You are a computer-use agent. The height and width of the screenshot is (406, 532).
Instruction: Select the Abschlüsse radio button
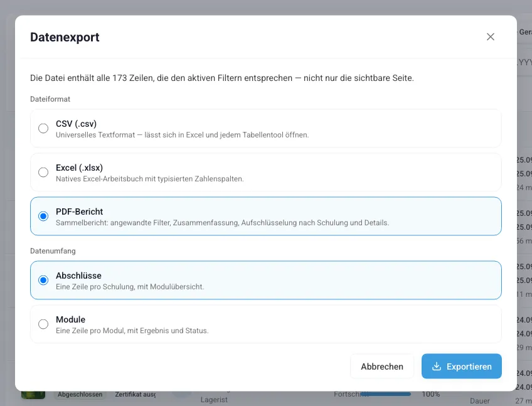point(43,280)
